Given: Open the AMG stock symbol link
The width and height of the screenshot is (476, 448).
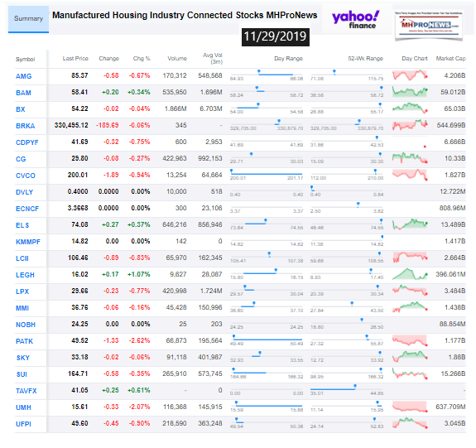Looking at the screenshot, I should click(24, 76).
